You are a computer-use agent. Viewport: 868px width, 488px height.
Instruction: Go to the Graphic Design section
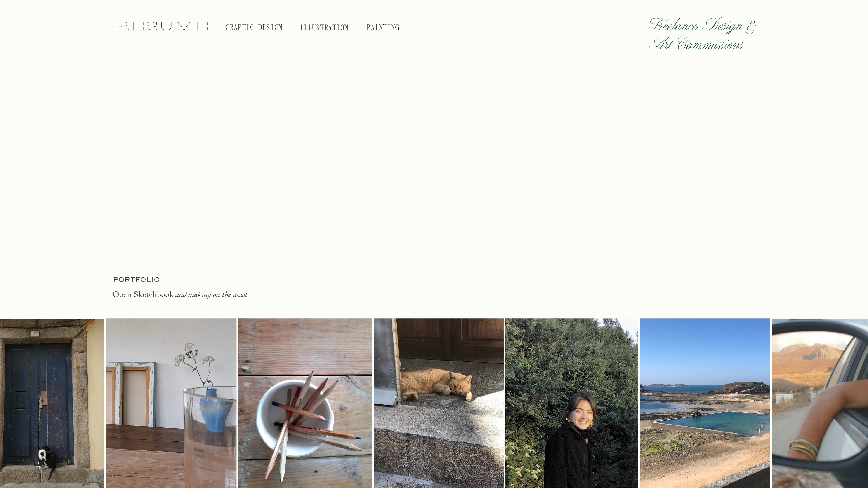[254, 27]
